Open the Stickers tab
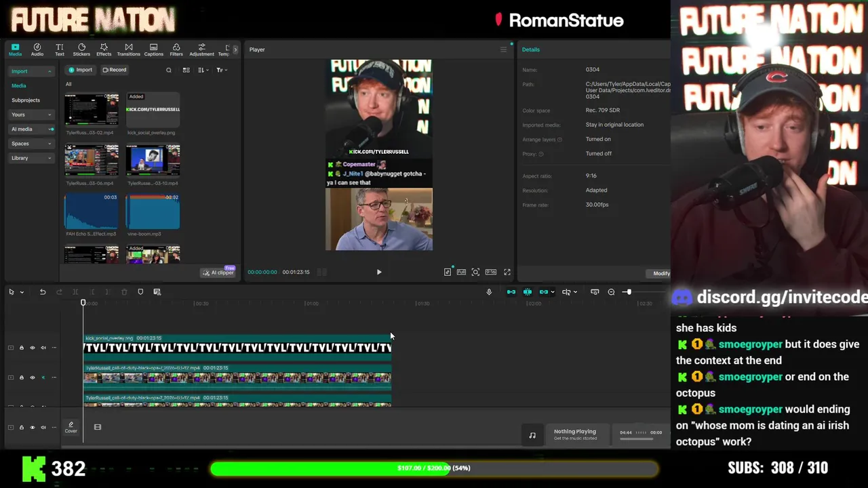This screenshot has width=868, height=488. pyautogui.click(x=81, y=49)
